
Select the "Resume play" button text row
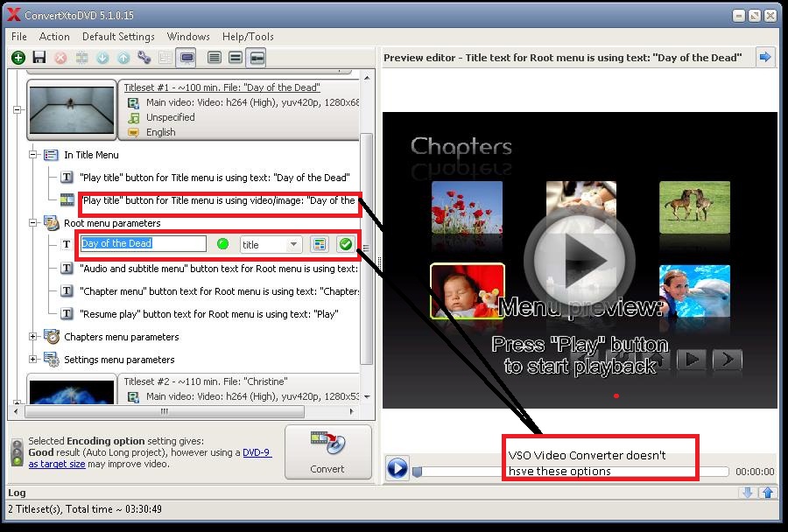(209, 314)
